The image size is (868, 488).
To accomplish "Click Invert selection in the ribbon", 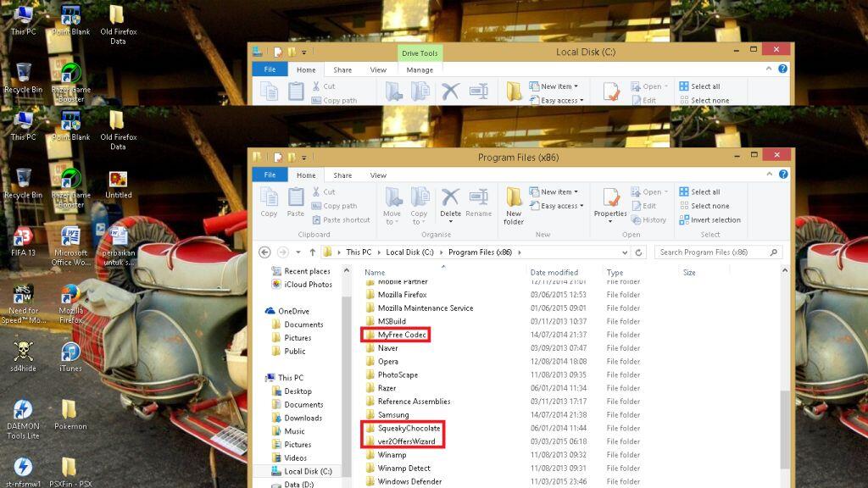I will coord(709,219).
